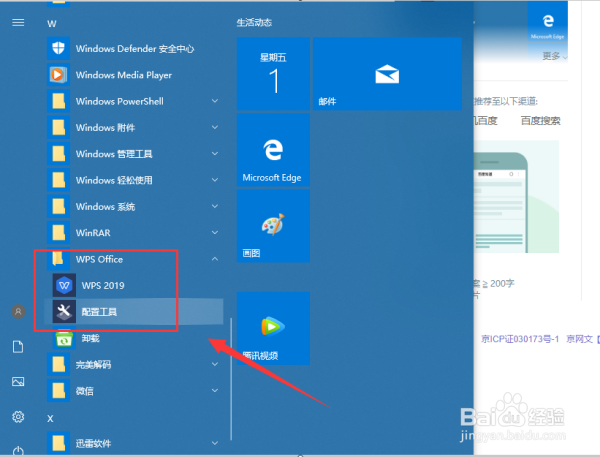This screenshot has width=600, height=457.
Task: Expand Windows PowerShell chevron
Action: click(x=215, y=101)
